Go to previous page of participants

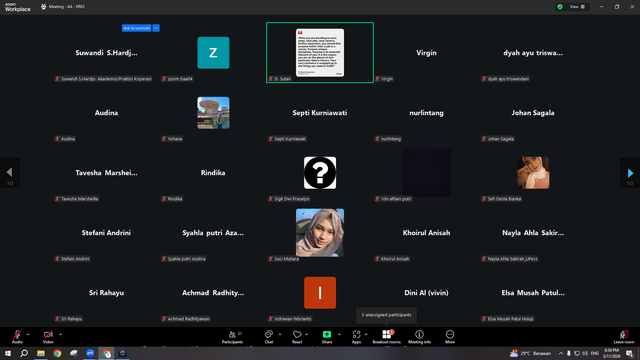pos(10,173)
